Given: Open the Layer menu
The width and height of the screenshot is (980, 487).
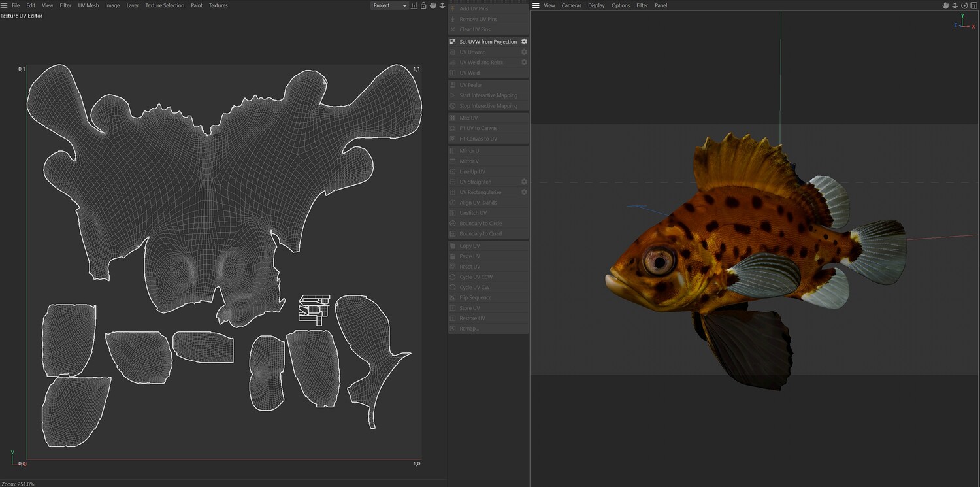Looking at the screenshot, I should click(133, 5).
